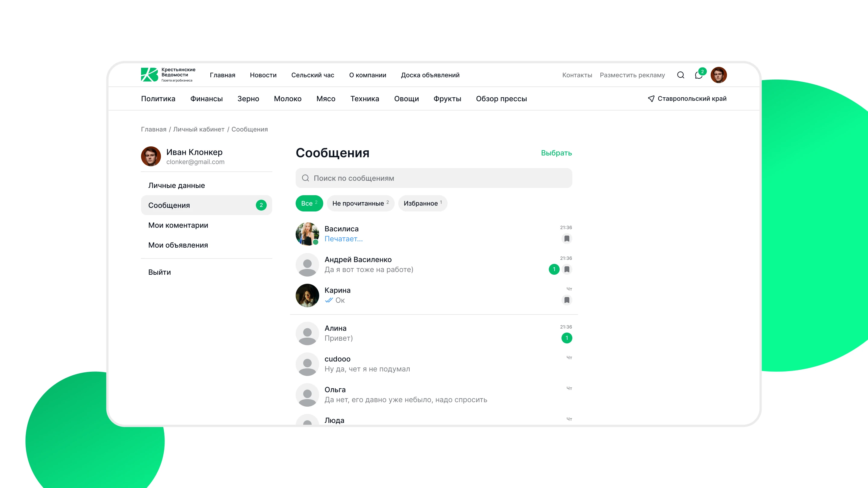
Task: Switch to the Не прочитанные filter
Action: click(360, 203)
